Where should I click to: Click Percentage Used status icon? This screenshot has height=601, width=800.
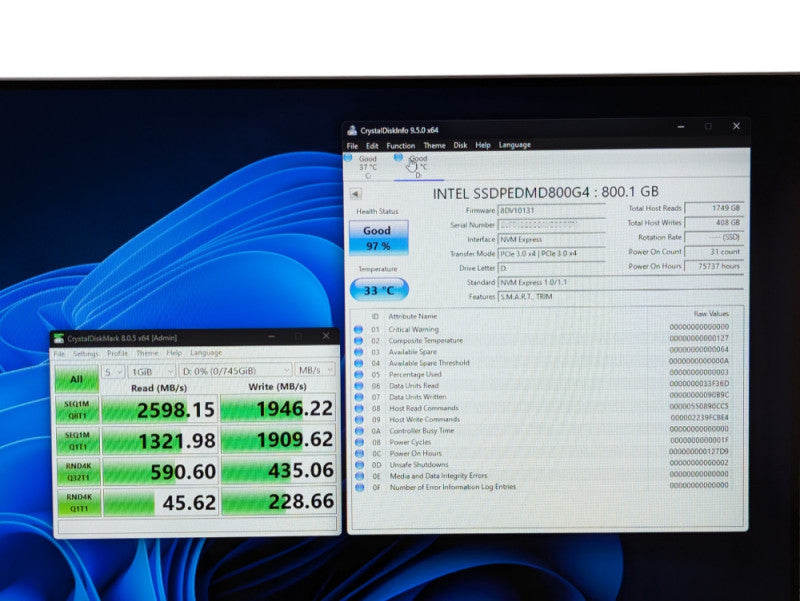click(359, 374)
